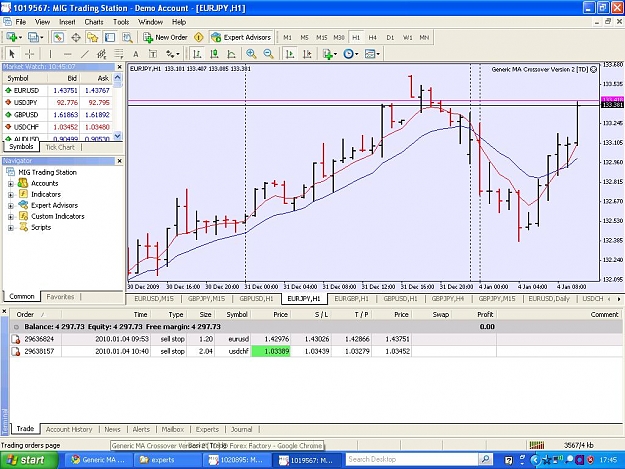Switch to M15 timeframe
625x469 pixels.
322,37
